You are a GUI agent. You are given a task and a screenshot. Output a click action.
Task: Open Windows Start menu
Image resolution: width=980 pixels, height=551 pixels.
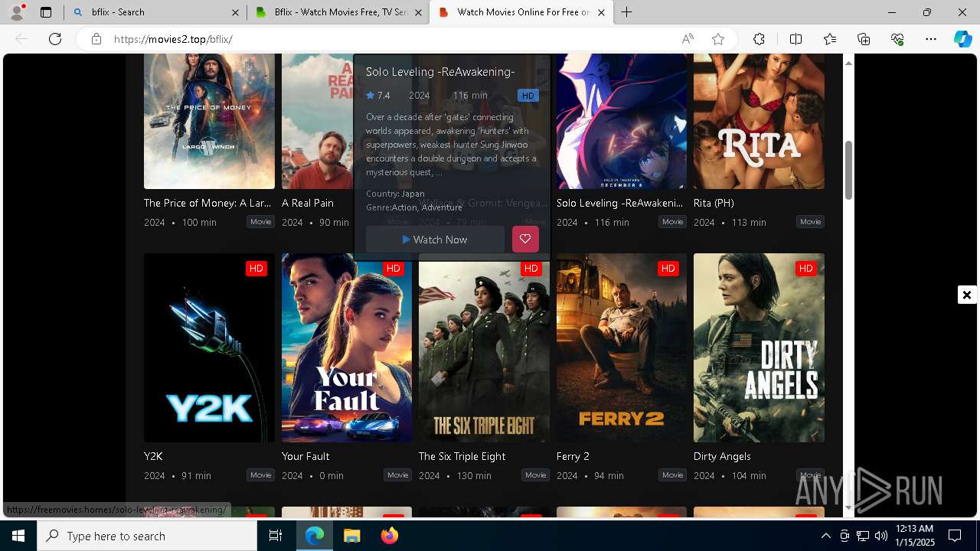pyautogui.click(x=18, y=536)
